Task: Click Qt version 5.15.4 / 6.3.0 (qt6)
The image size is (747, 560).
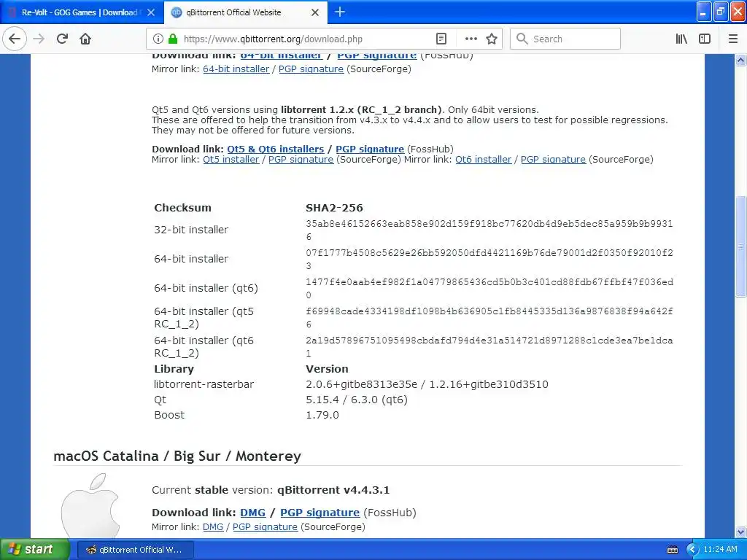Action: click(x=356, y=400)
